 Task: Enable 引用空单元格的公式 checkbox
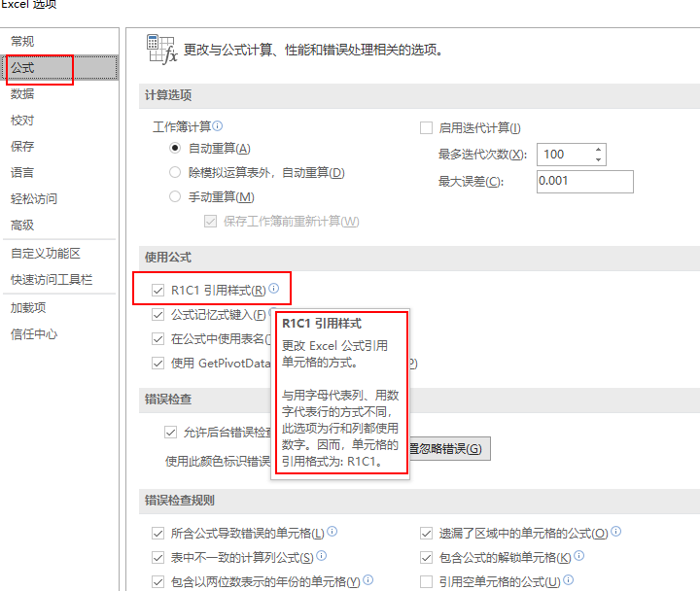(427, 581)
